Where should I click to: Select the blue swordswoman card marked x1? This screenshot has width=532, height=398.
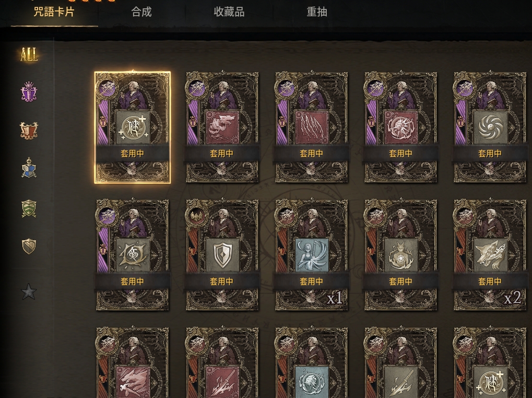point(311,255)
